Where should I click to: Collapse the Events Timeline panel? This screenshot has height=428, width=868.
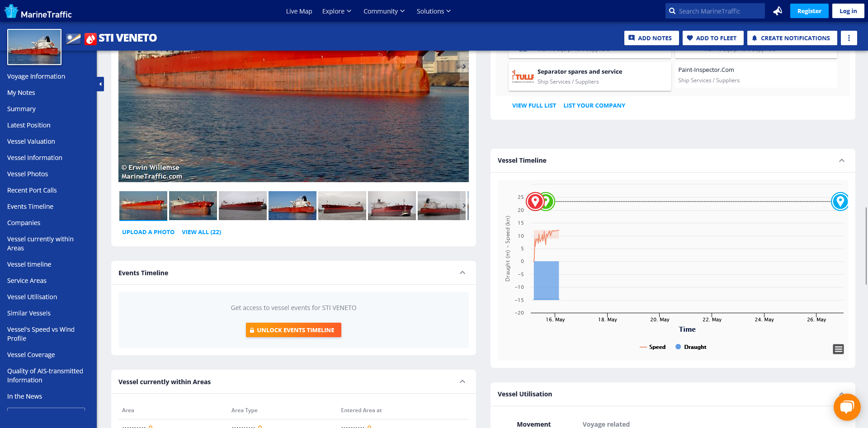462,273
